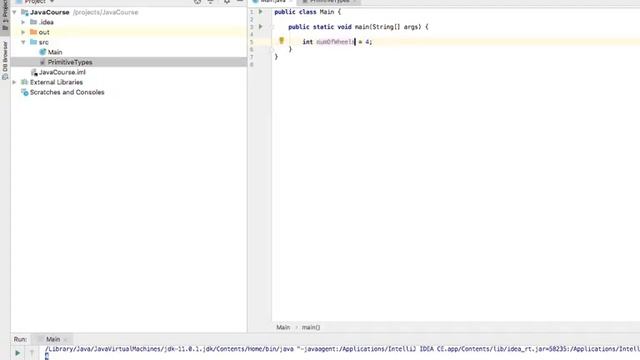This screenshot has height=360, width=640.
Task: Select the .idea folder row
Action: pyautogui.click(x=129, y=22)
